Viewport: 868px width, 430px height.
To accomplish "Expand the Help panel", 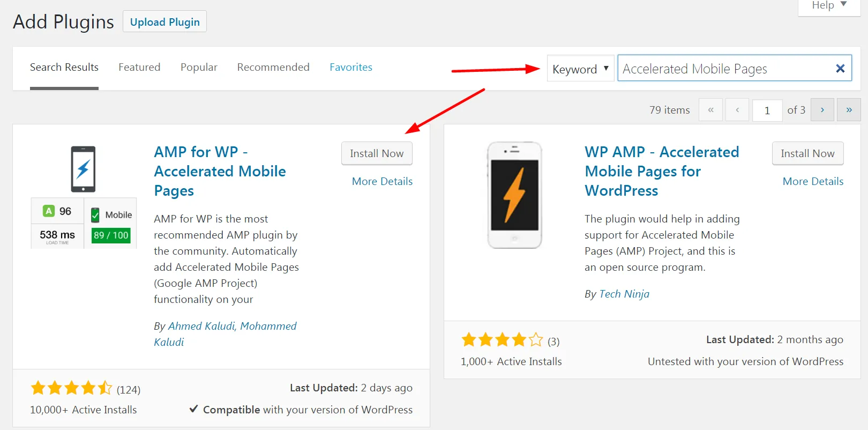I will (x=829, y=5).
